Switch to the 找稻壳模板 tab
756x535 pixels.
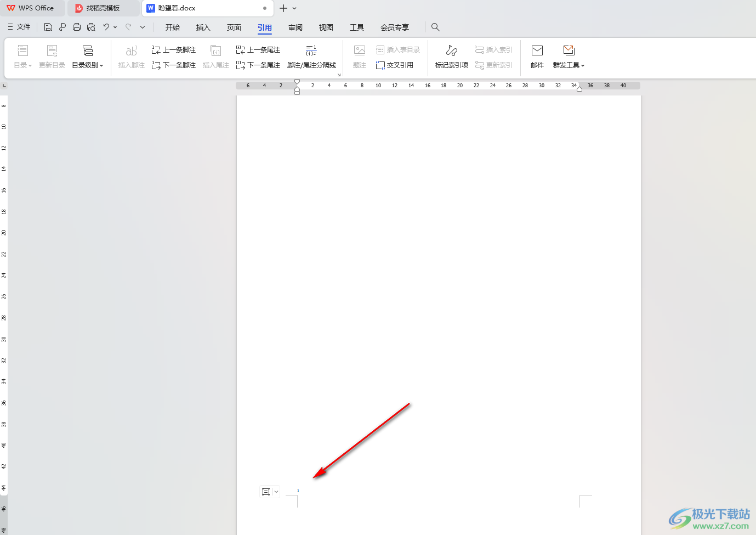pos(103,8)
